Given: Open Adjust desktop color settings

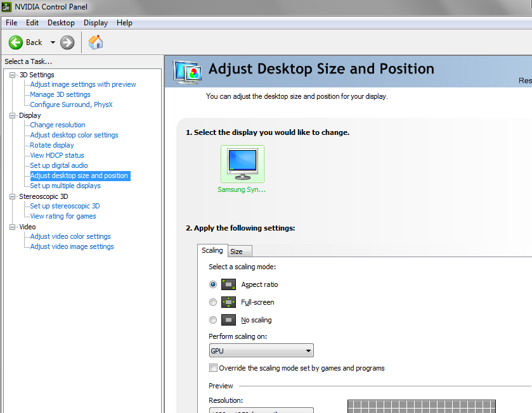Looking at the screenshot, I should pos(74,135).
